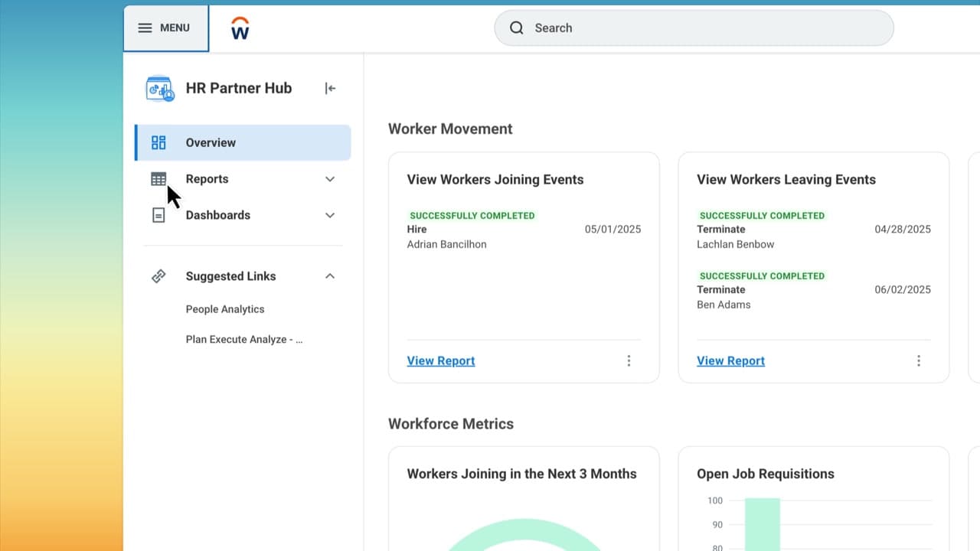Click the Workday logo icon
This screenshot has width=980, height=551.
pyautogui.click(x=240, y=28)
